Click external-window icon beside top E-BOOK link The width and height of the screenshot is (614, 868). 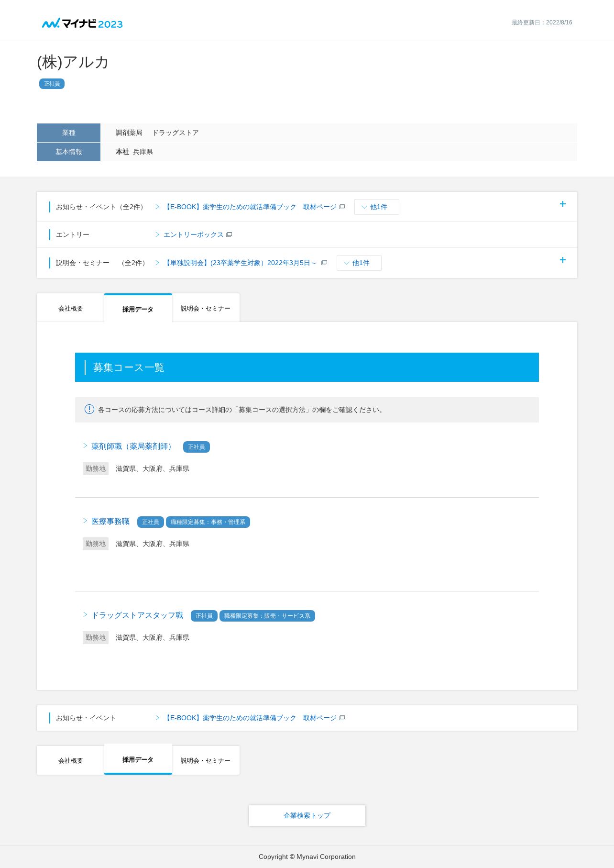click(342, 207)
